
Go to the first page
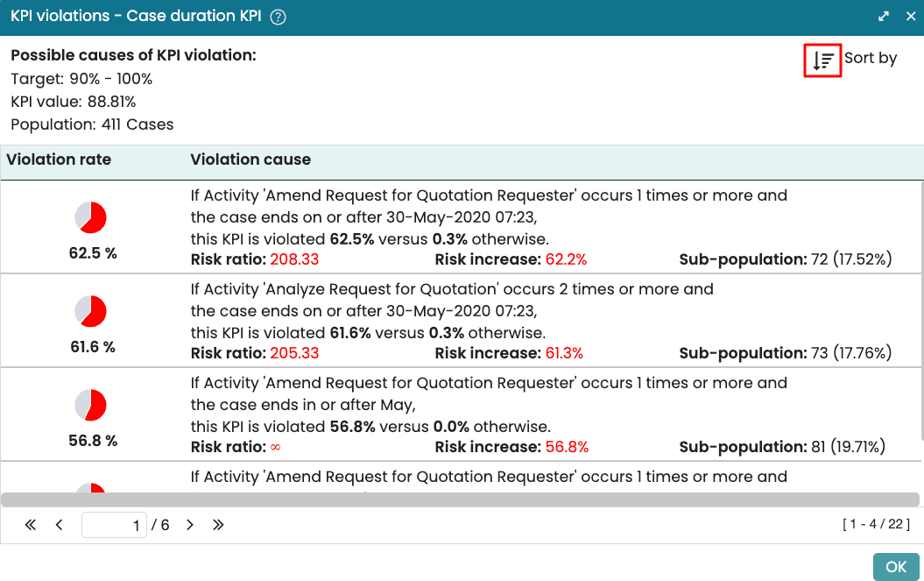(31, 525)
